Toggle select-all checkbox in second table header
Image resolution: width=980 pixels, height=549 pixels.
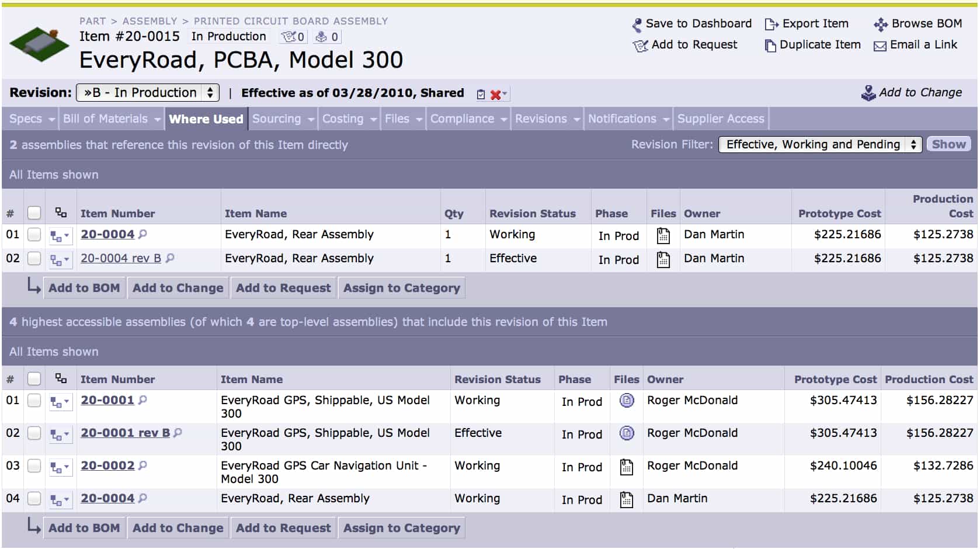coord(34,379)
